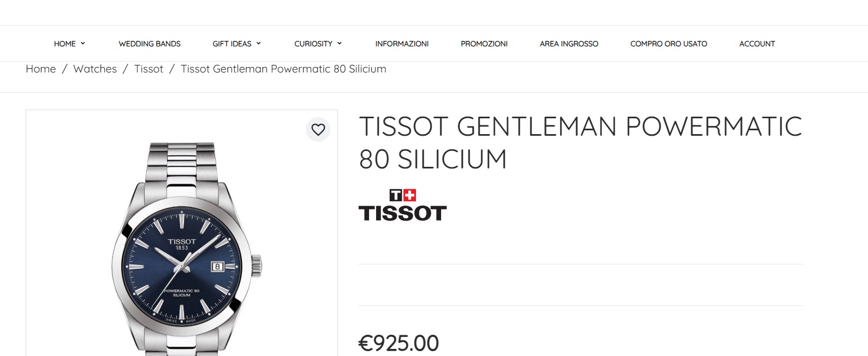Open the ACCOUNT menu item
This screenshot has width=868, height=356.
click(x=757, y=44)
